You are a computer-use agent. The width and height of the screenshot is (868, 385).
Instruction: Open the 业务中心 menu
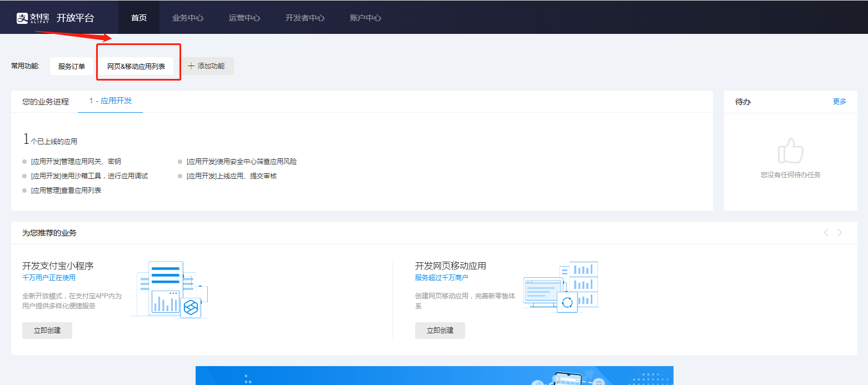pyautogui.click(x=188, y=18)
